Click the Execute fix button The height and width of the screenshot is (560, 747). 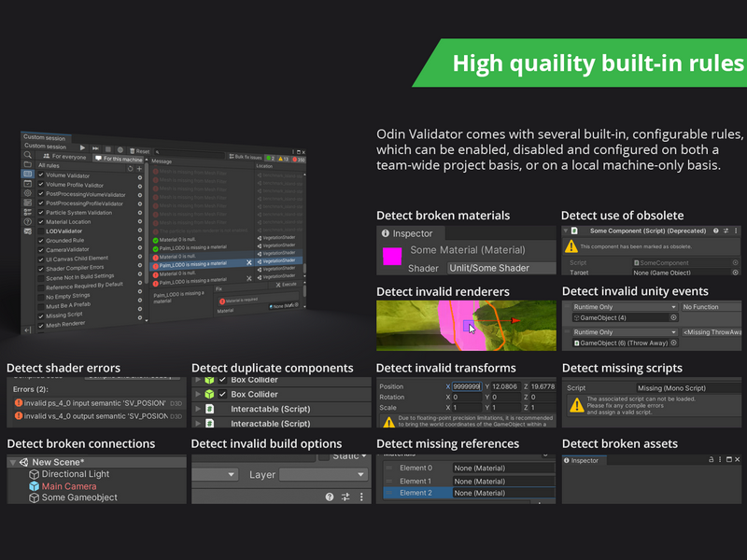[x=287, y=285]
